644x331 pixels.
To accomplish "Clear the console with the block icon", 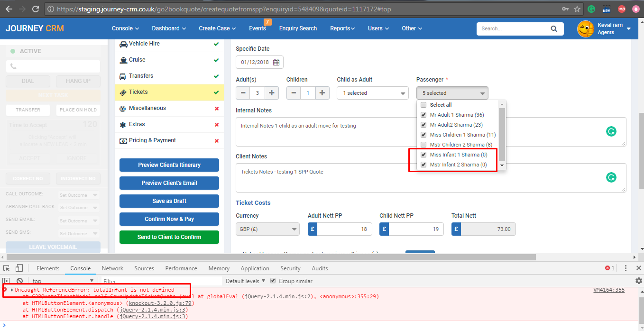I will [20, 281].
